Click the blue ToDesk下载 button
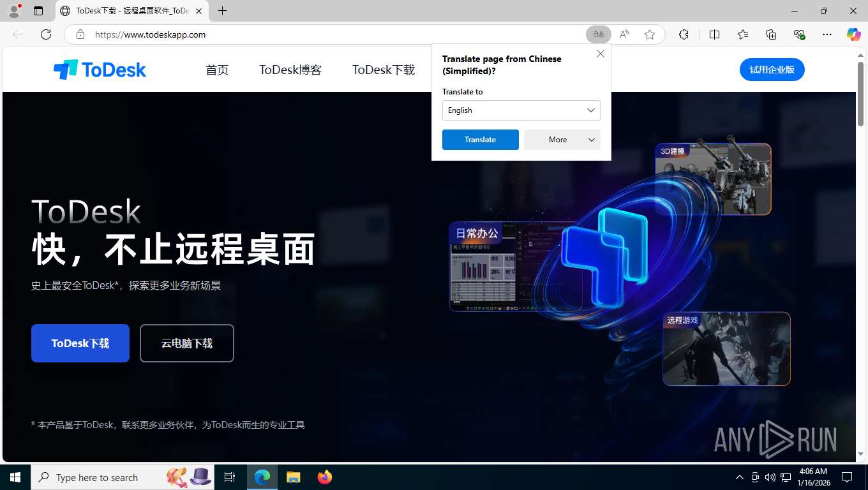The image size is (868, 490). click(x=80, y=343)
